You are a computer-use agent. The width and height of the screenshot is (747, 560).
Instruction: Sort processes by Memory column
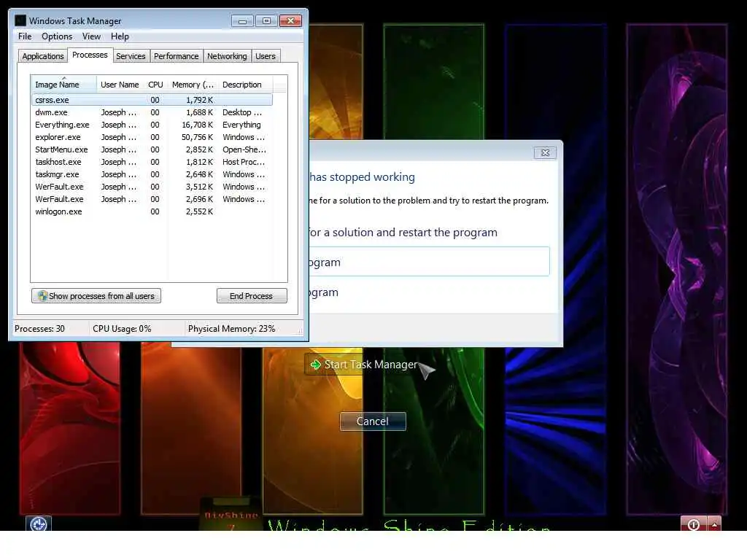tap(193, 85)
